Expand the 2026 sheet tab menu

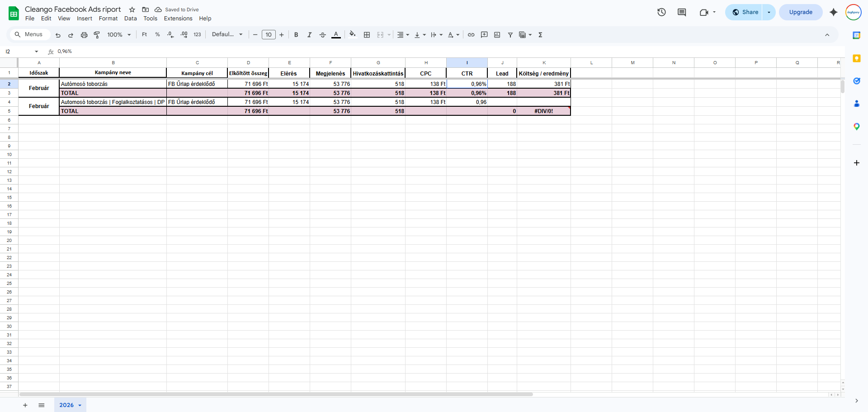[x=80, y=405]
